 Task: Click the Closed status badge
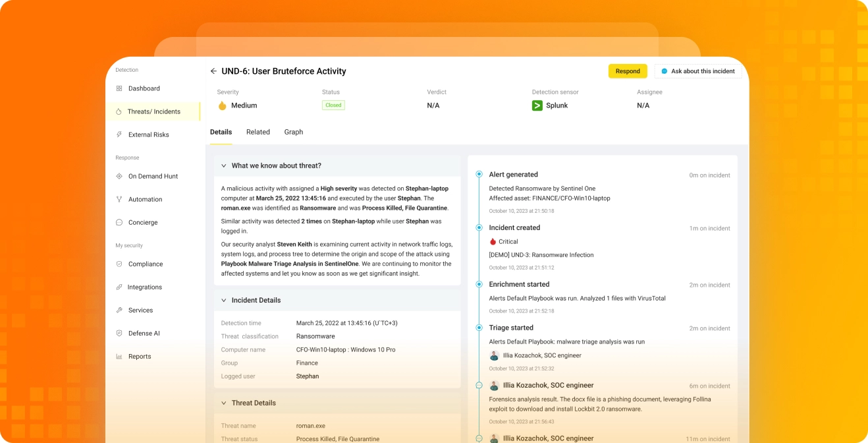333,105
